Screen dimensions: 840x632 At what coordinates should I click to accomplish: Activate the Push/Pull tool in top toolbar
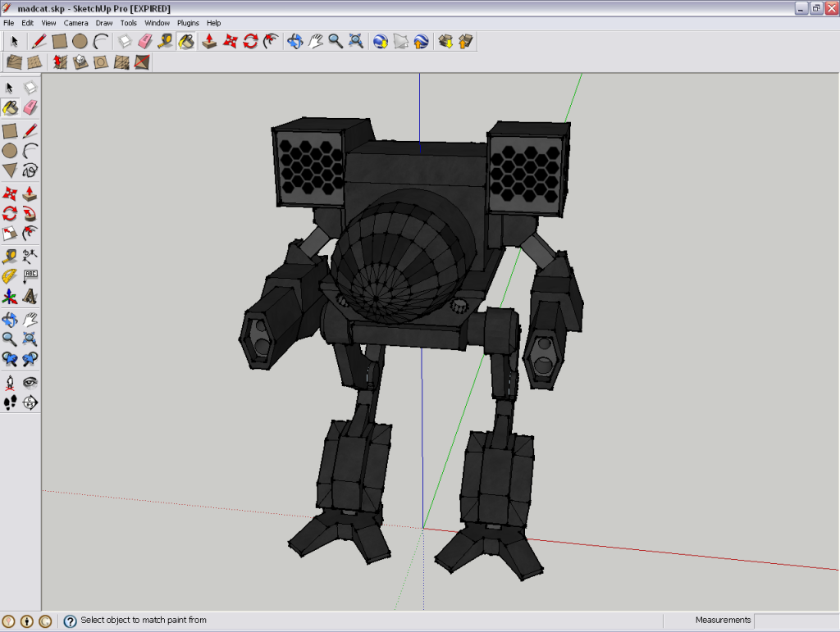tap(209, 41)
